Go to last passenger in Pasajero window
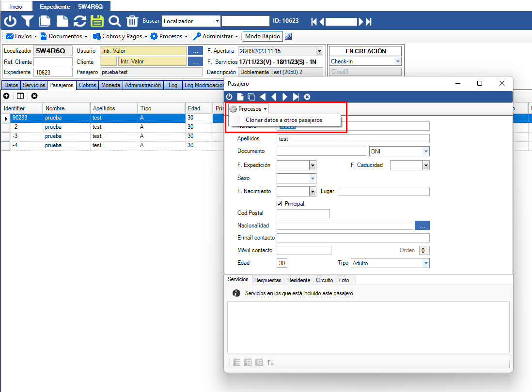The image size is (532, 392). 296,97
